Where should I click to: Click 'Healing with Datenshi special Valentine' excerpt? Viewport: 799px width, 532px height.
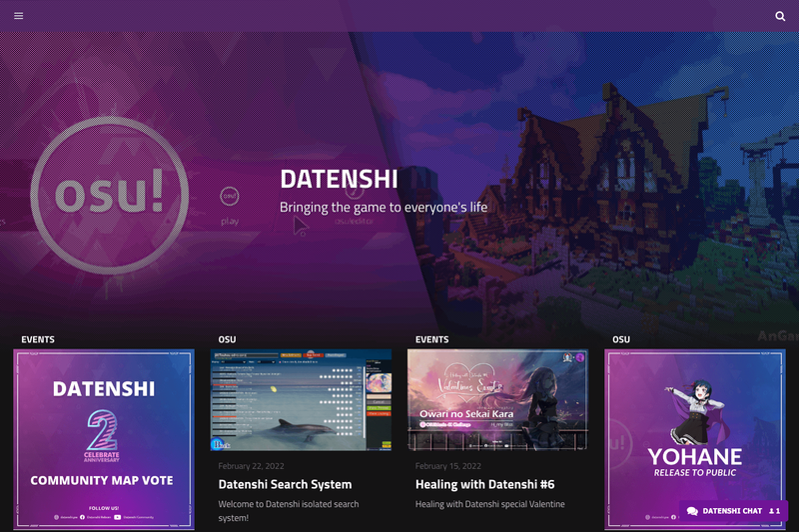coord(489,504)
